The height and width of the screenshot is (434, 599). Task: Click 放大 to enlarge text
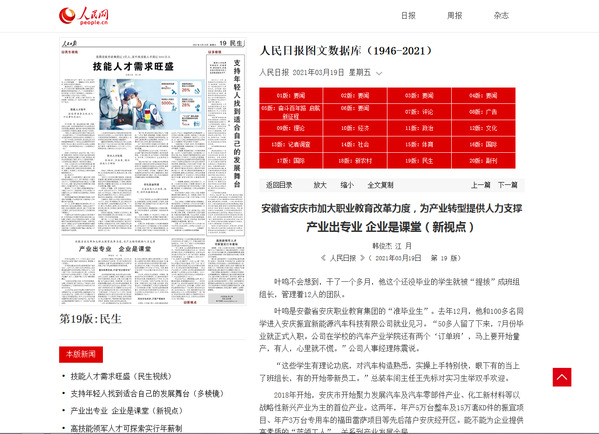(x=320, y=185)
